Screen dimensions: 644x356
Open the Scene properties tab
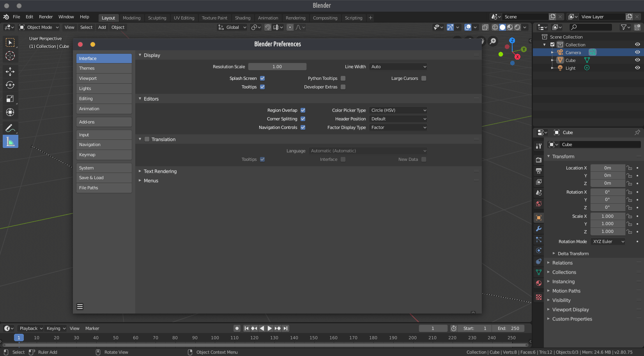click(539, 192)
